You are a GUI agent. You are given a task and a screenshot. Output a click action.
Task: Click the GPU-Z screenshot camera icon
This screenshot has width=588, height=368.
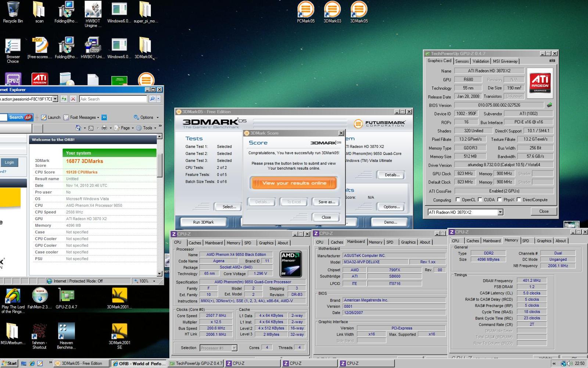552,61
